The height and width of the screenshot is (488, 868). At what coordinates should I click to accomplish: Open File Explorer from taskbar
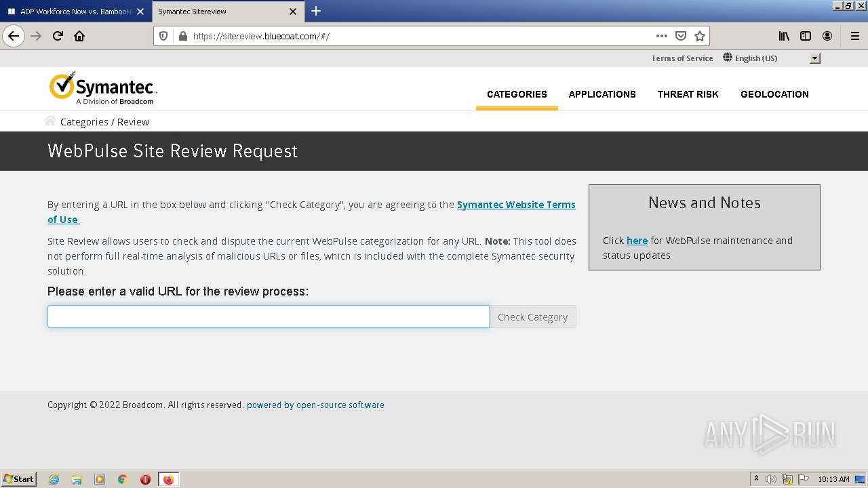[77, 479]
